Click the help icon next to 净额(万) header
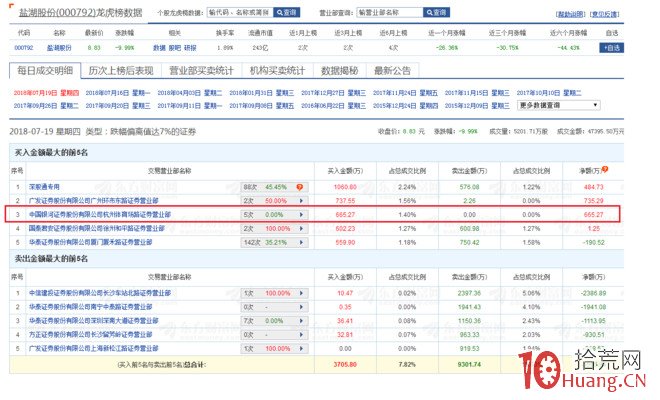Screen dimensions: 660x400 coord(605,169)
